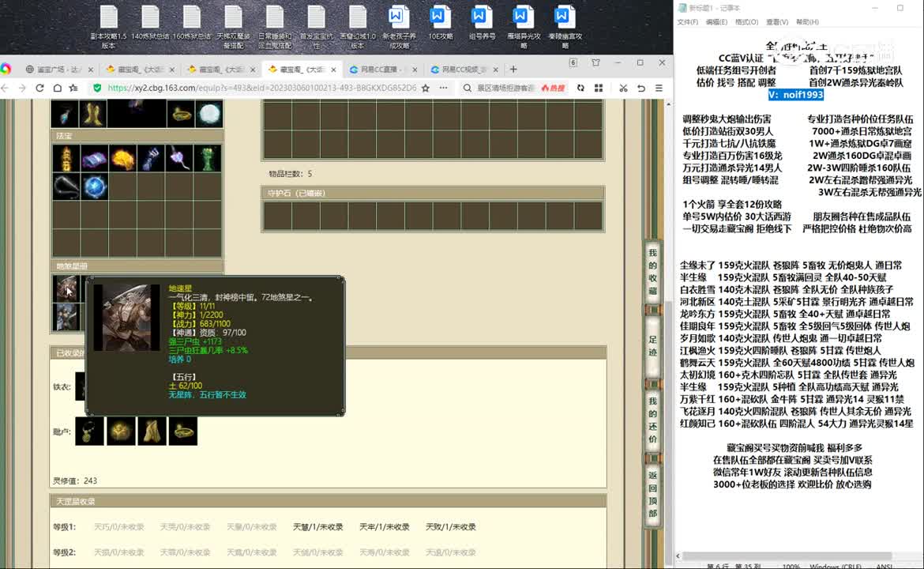Open the browser main menu icon
This screenshot has width=924, height=569.
tap(659, 88)
